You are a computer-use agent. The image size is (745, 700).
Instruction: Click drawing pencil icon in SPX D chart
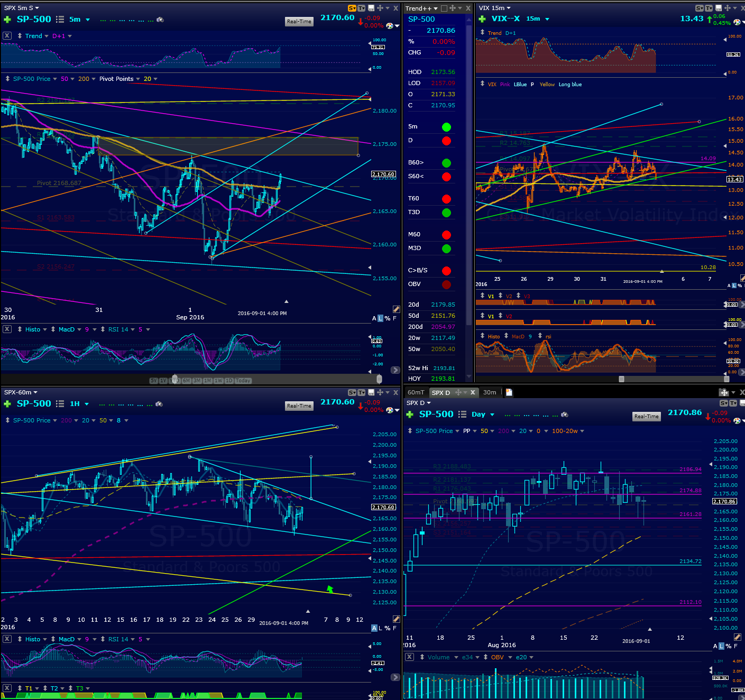[x=738, y=637]
